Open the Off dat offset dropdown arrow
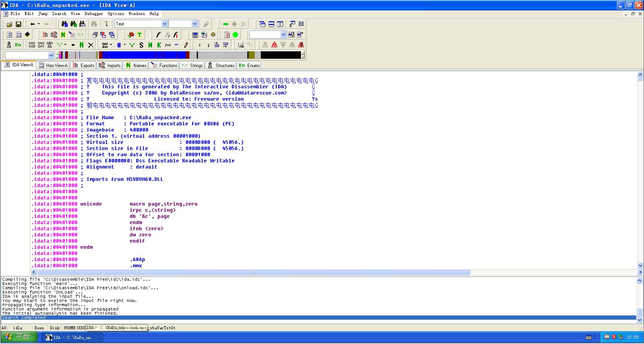This screenshot has height=344, width=644. pos(111,45)
